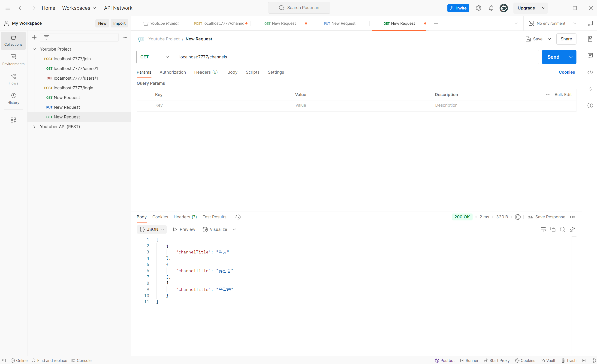This screenshot has width=597, height=364.
Task: Open a new request tab
Action: tap(436, 23)
